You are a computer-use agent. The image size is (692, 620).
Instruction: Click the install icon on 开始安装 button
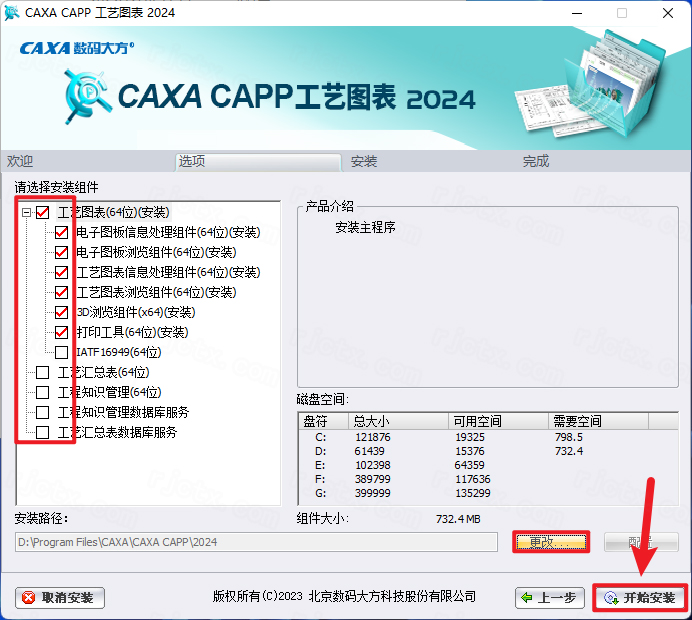pyautogui.click(x=610, y=599)
